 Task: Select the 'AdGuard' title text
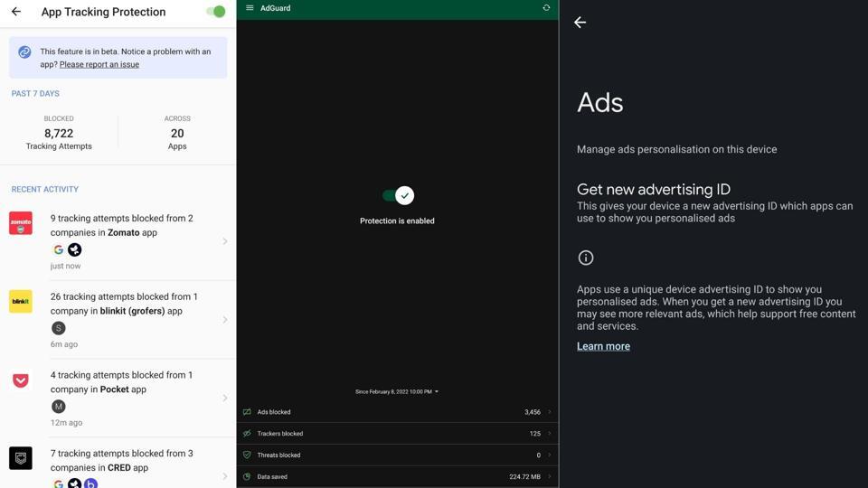[275, 8]
